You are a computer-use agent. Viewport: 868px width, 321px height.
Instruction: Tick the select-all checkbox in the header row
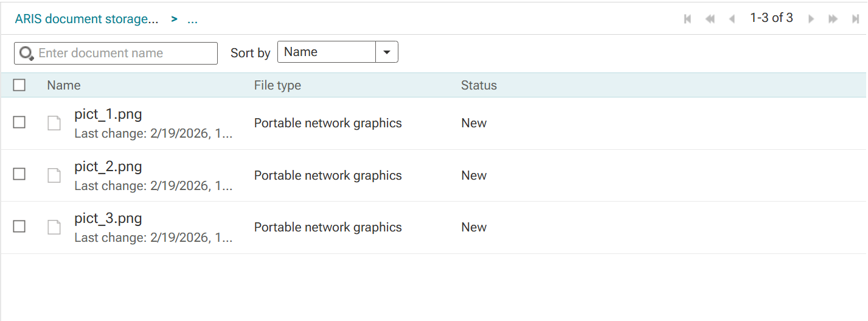(19, 85)
